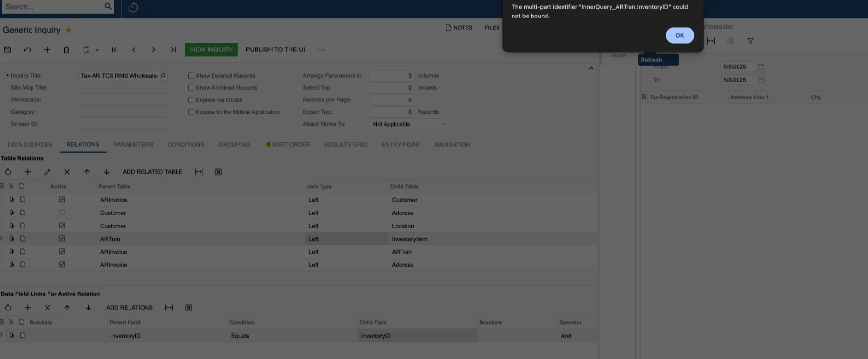Toggle Expose via OData checkbox
This screenshot has width=868, height=359.
pos(191,100)
